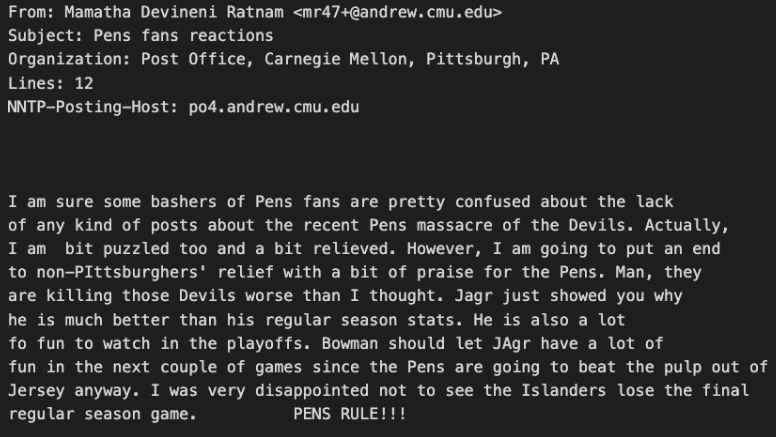Click the sender name Mamatha Devineni Ratnam
The width and height of the screenshot is (776, 437).
pos(171,13)
